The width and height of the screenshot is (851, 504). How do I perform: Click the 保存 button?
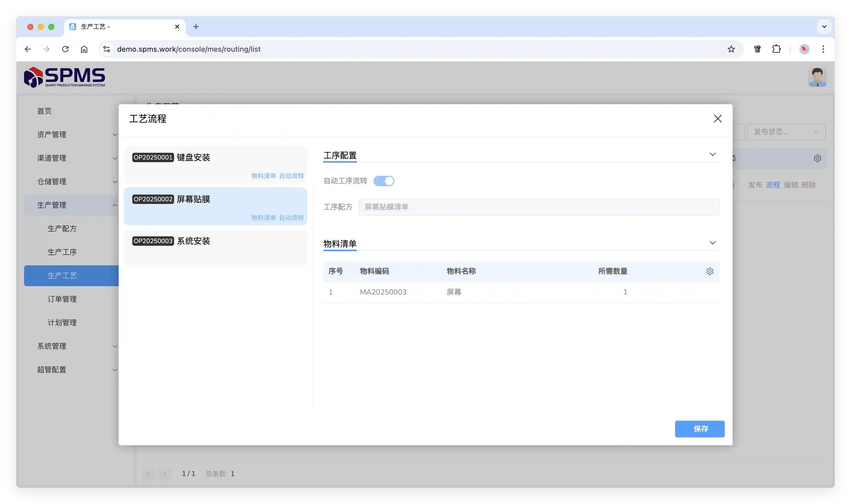coord(699,429)
